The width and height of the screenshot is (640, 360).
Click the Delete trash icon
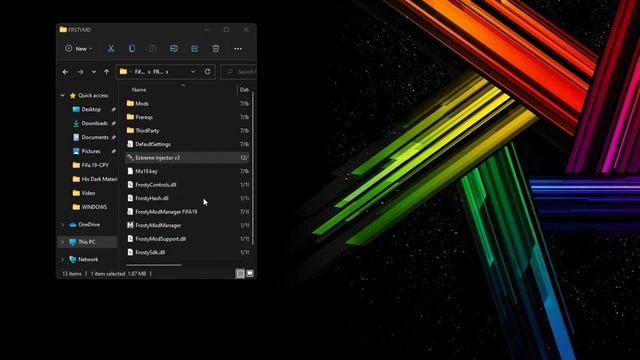[x=216, y=49]
